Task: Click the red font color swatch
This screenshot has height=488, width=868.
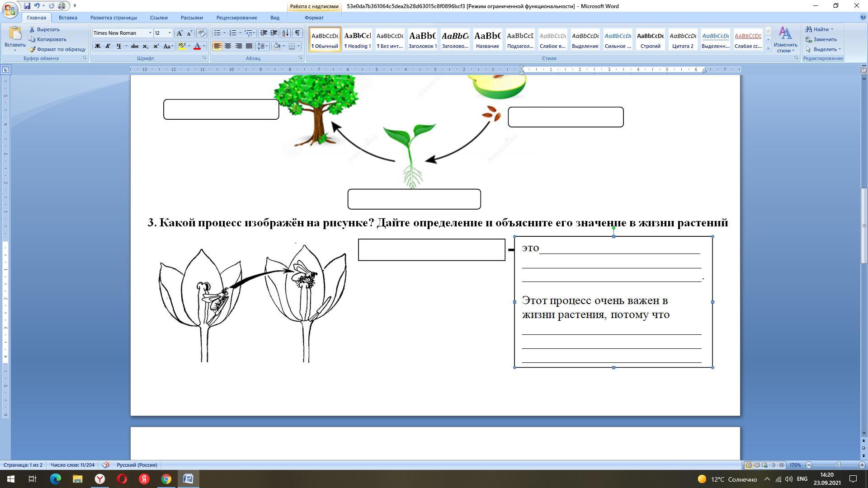Action: click(197, 46)
